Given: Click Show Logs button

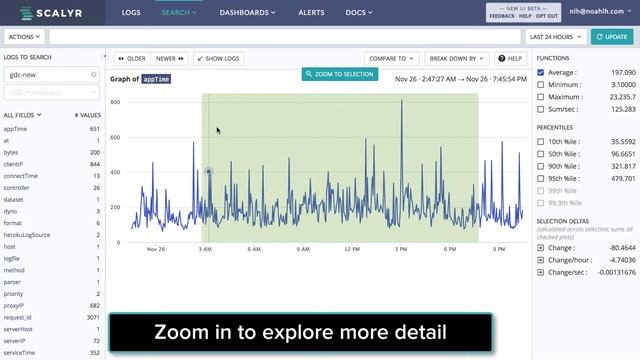Looking at the screenshot, I should click(218, 58).
